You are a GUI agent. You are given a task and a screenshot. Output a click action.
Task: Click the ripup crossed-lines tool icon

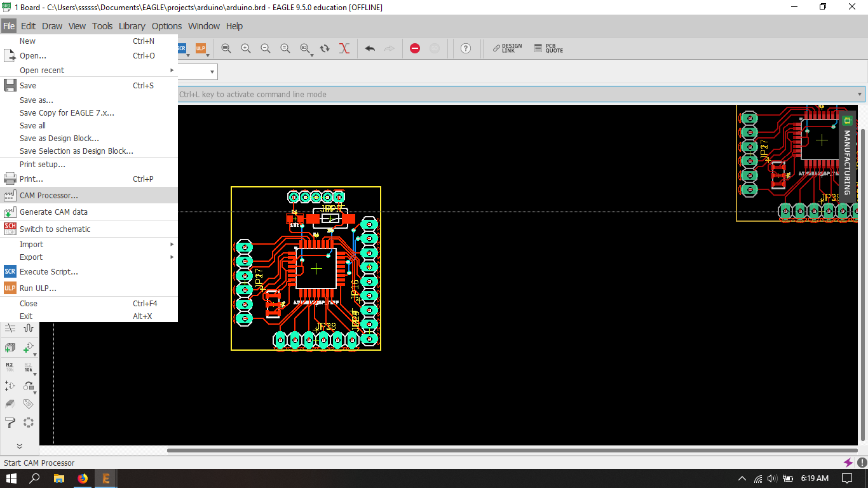(x=10, y=328)
